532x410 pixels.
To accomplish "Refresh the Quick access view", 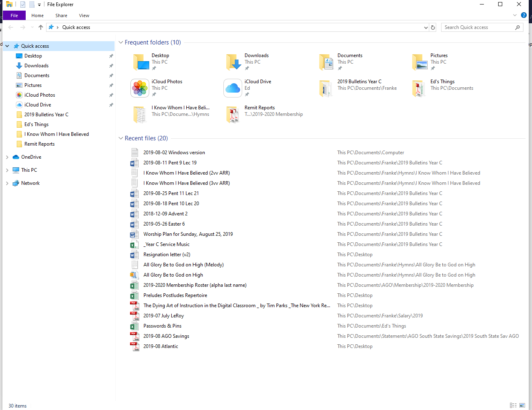I will 433,27.
